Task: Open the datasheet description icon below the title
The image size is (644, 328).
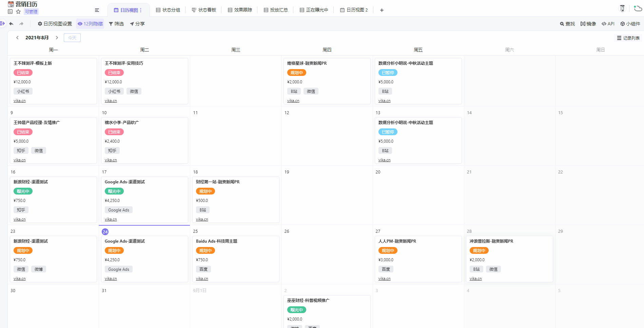Action: click(10, 12)
